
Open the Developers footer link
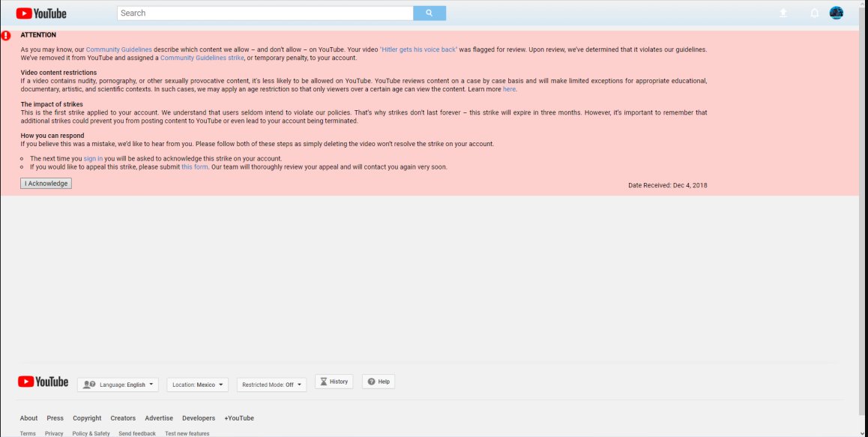tap(199, 418)
